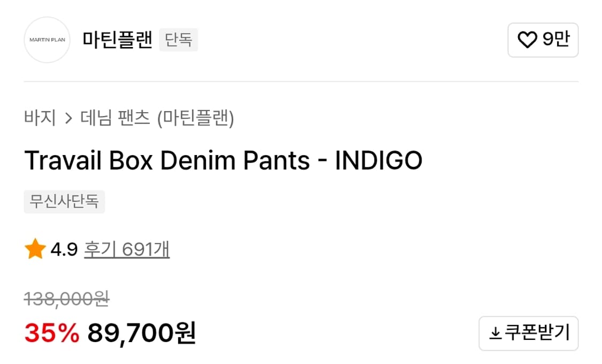Select the Travail Box Denim Pants title
The height and width of the screenshot is (364, 602).
pyautogui.click(x=167, y=160)
